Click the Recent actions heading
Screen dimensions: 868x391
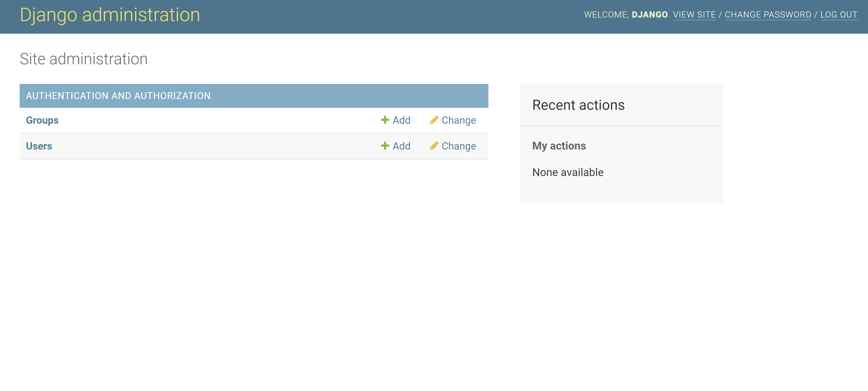coord(578,105)
